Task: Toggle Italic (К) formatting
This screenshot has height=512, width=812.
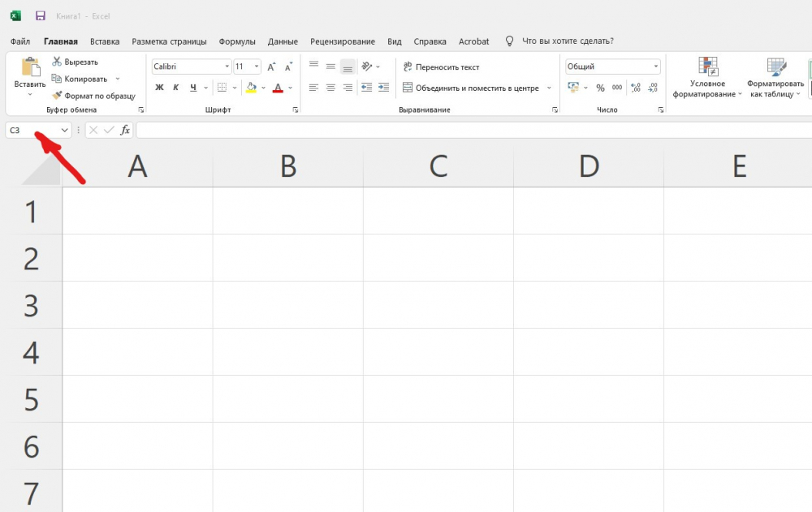Action: tap(176, 88)
